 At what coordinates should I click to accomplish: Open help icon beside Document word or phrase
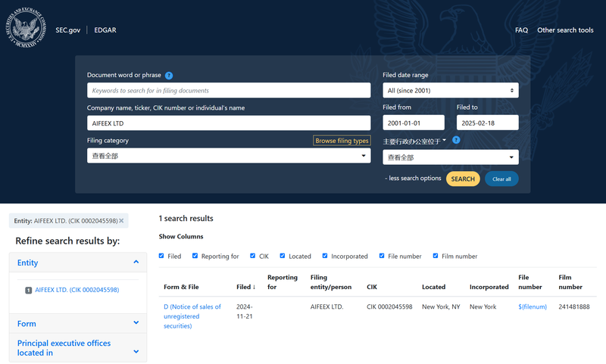pos(169,75)
